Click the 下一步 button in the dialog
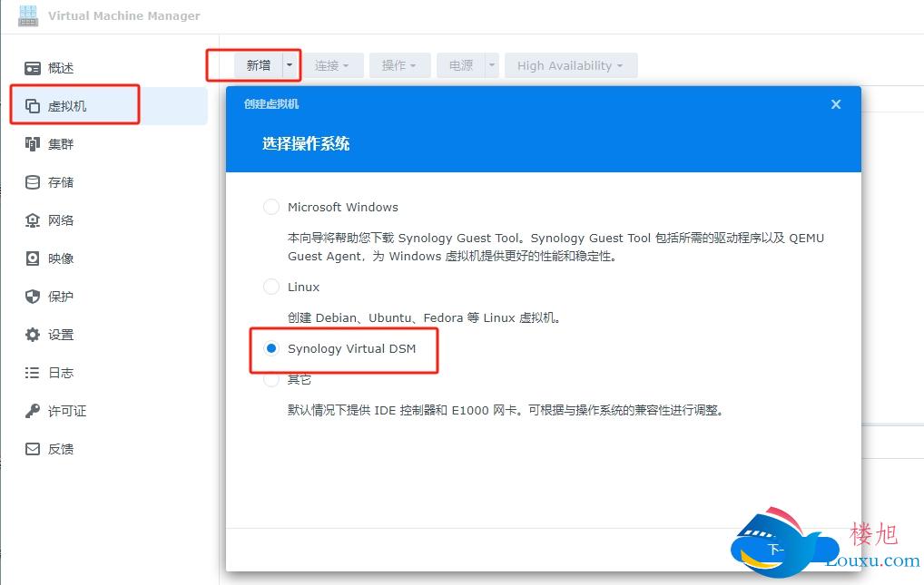Image resolution: width=924 pixels, height=585 pixels. (x=783, y=550)
